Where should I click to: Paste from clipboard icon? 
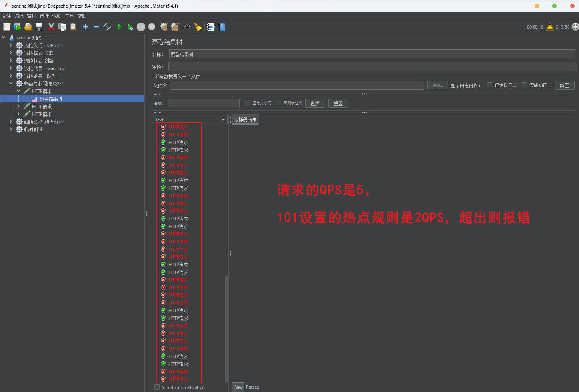73,27
